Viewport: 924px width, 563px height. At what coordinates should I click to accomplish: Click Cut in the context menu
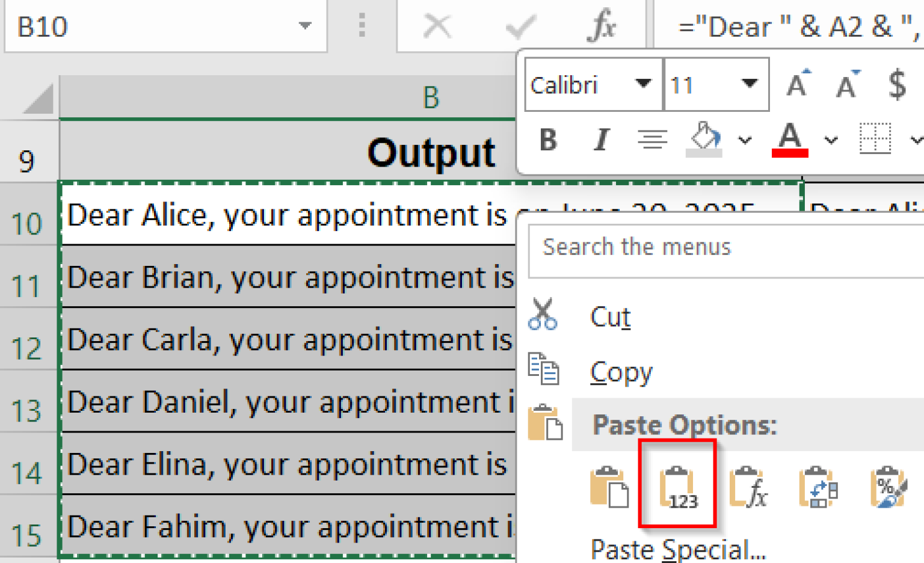[609, 317]
